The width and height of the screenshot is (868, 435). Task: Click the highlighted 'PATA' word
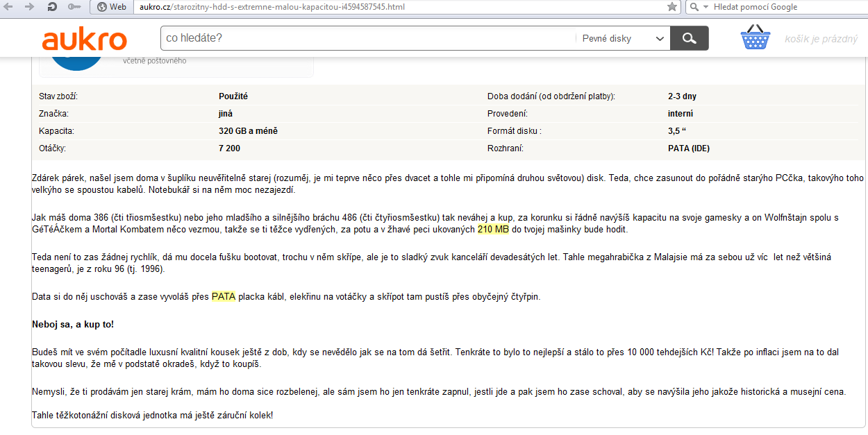click(224, 297)
